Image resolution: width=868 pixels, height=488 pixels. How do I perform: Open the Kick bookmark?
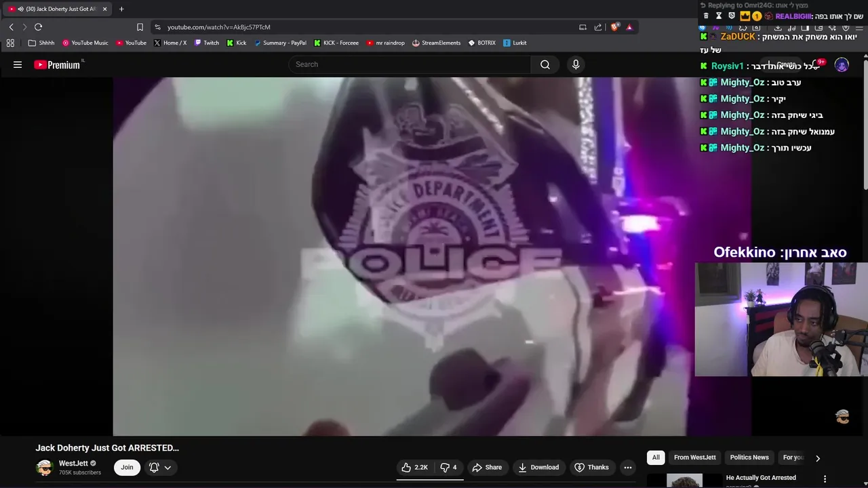coord(237,43)
